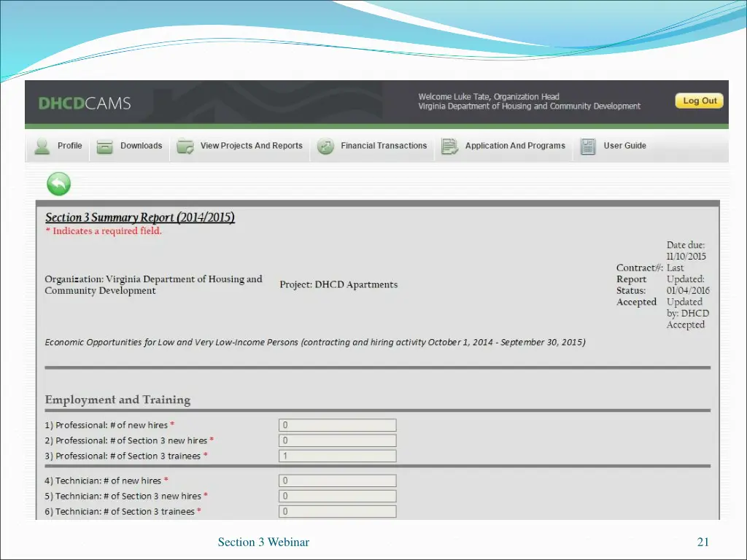Image resolution: width=747 pixels, height=560 pixels.
Task: Click the Financial Transactions icon
Action: (325, 147)
